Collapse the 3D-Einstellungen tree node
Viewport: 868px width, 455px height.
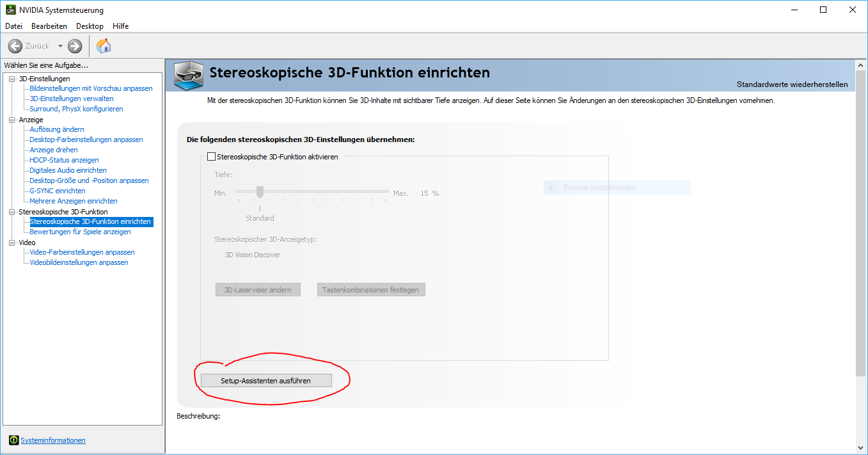click(x=12, y=79)
